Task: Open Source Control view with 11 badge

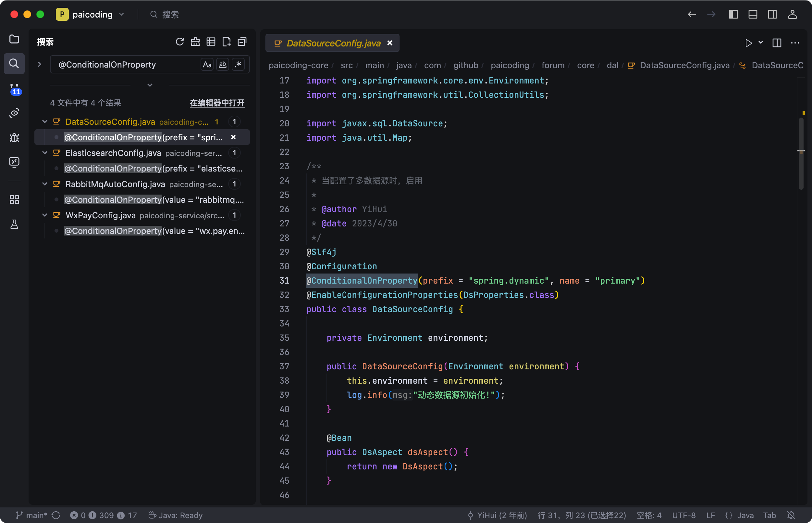Action: pos(14,89)
